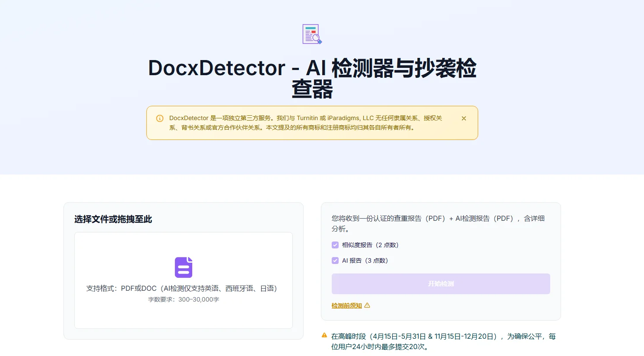This screenshot has height=356, width=644.
Task: Click the disclaimer text mentioning Turnitin
Action: [306, 123]
